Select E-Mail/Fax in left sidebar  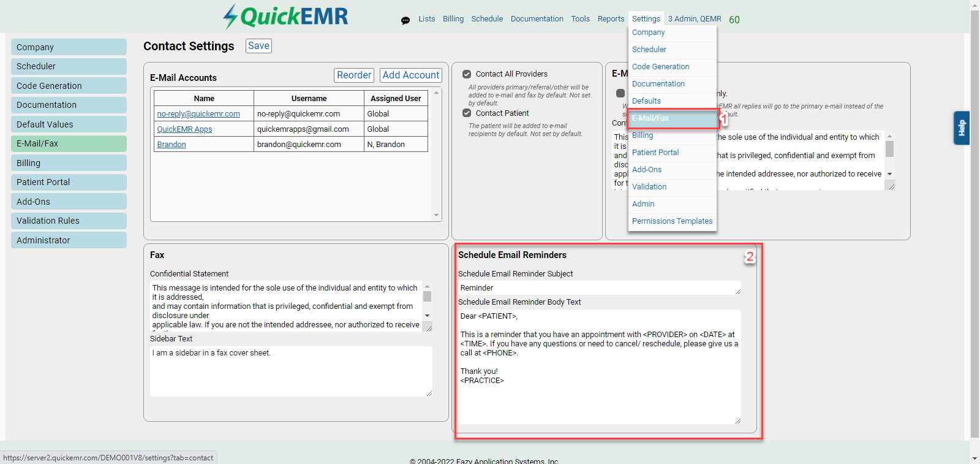[69, 143]
